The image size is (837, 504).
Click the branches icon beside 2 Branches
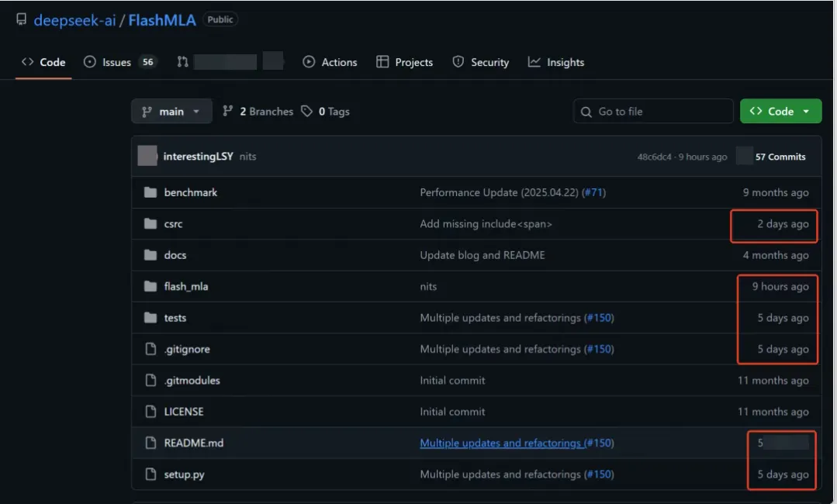tap(228, 112)
